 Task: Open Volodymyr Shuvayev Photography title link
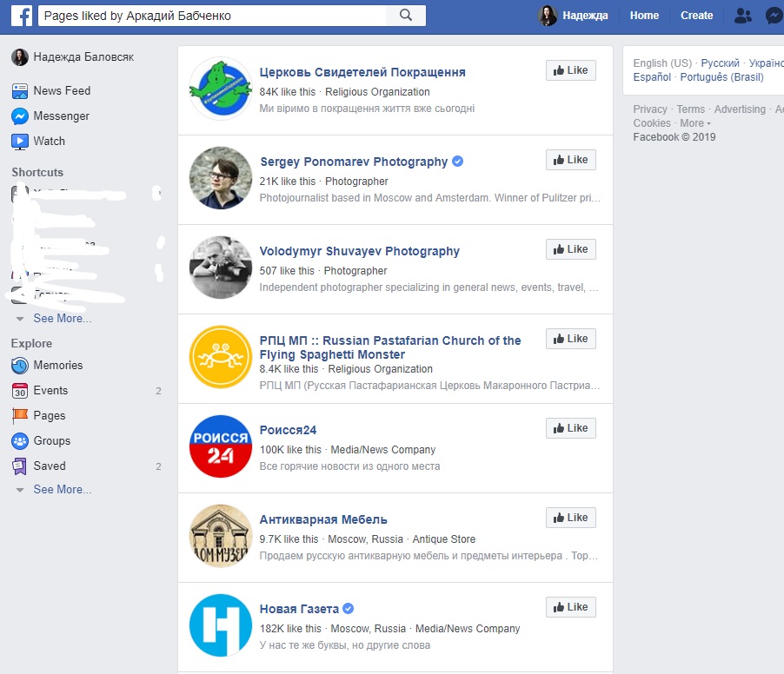tap(360, 251)
